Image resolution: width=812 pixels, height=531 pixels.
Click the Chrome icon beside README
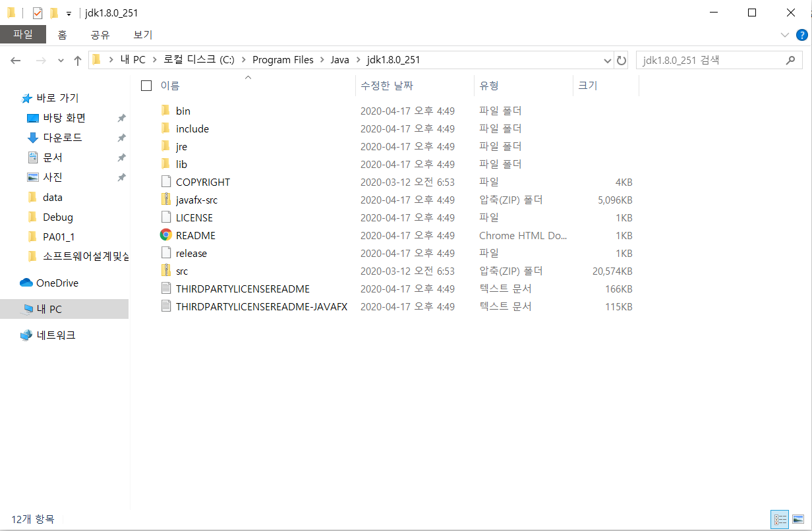165,235
